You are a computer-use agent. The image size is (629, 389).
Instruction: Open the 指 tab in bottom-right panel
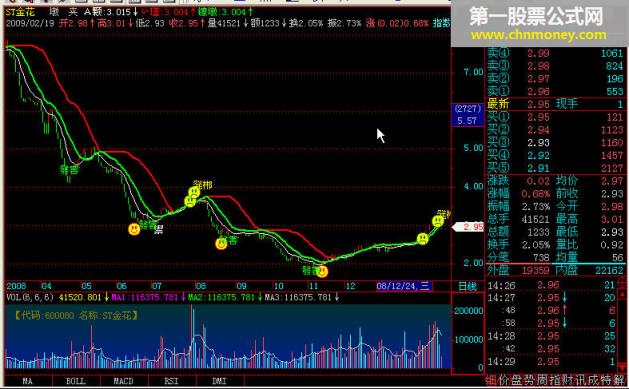(556, 380)
